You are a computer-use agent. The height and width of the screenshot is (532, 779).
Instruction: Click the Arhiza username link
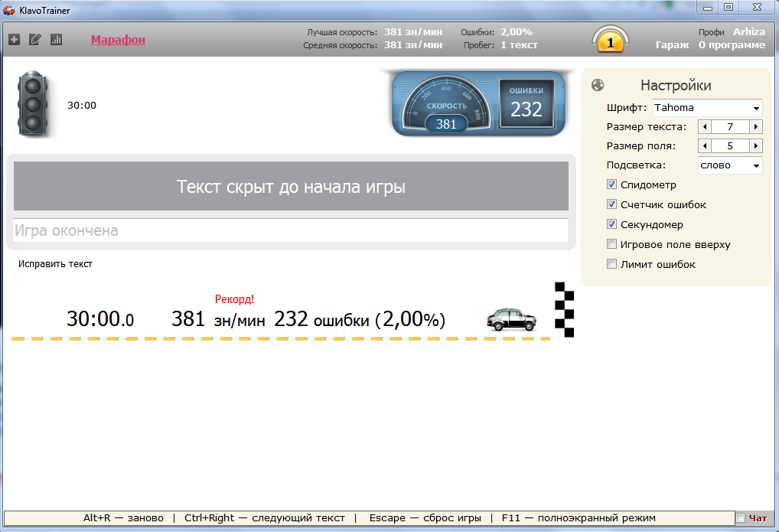748,31
